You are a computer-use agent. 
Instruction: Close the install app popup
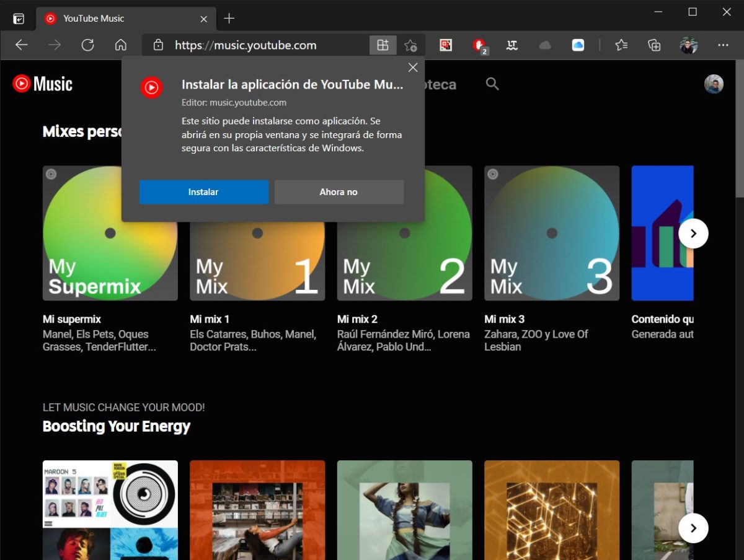pos(413,68)
